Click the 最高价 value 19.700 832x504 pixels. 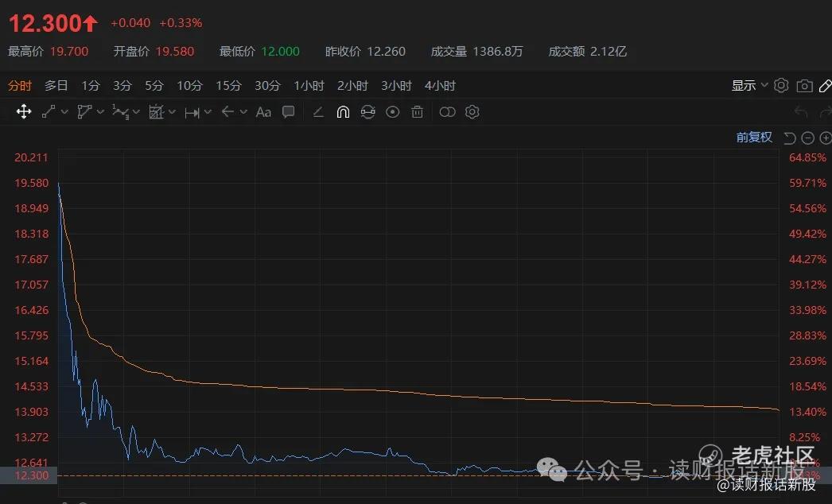point(69,52)
